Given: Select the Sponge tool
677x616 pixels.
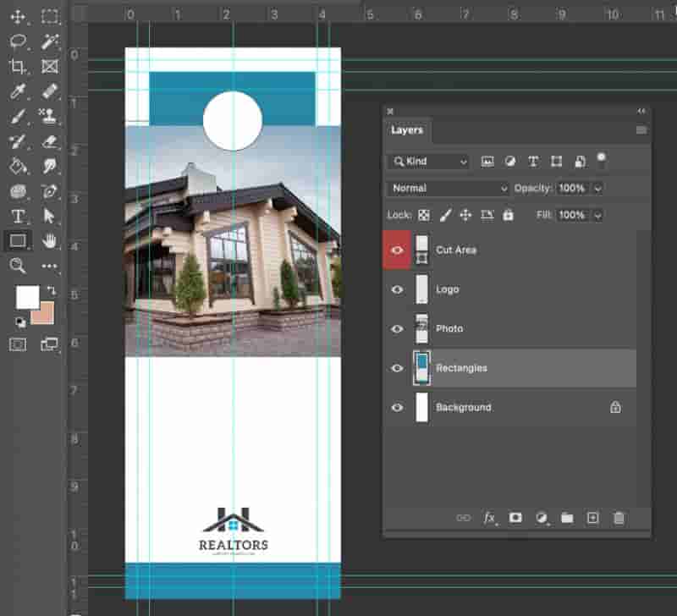Looking at the screenshot, I should coord(18,190).
